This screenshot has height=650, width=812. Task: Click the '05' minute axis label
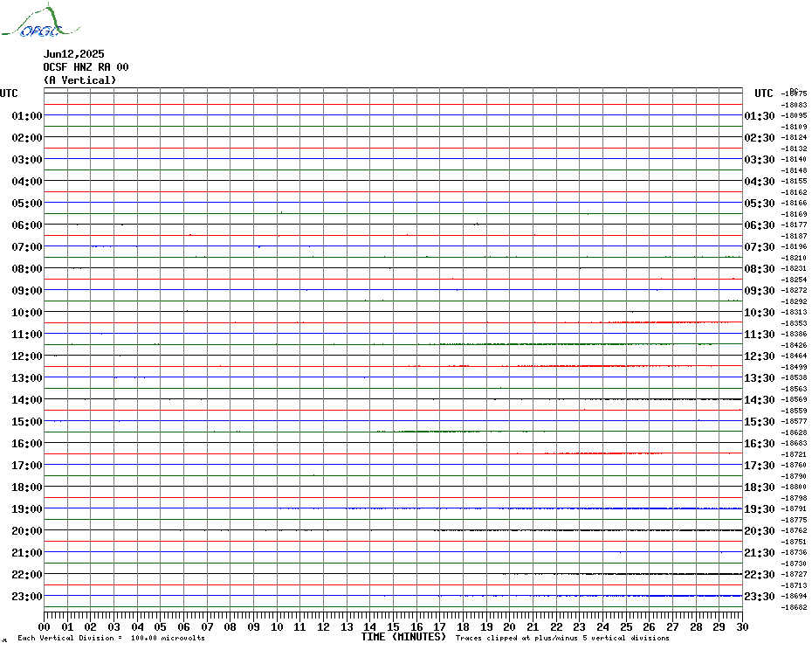pos(160,627)
